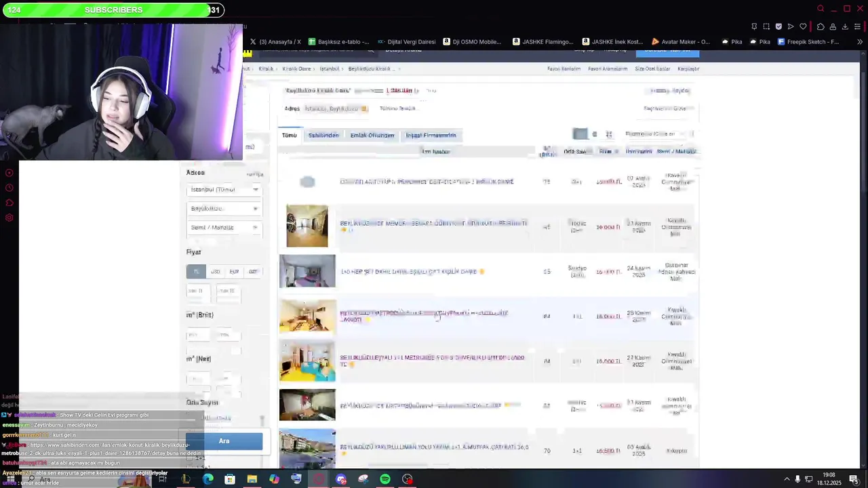Viewport: 868px width, 488px height.
Task: Open the Freepik Sketch bookmark
Action: point(808,41)
